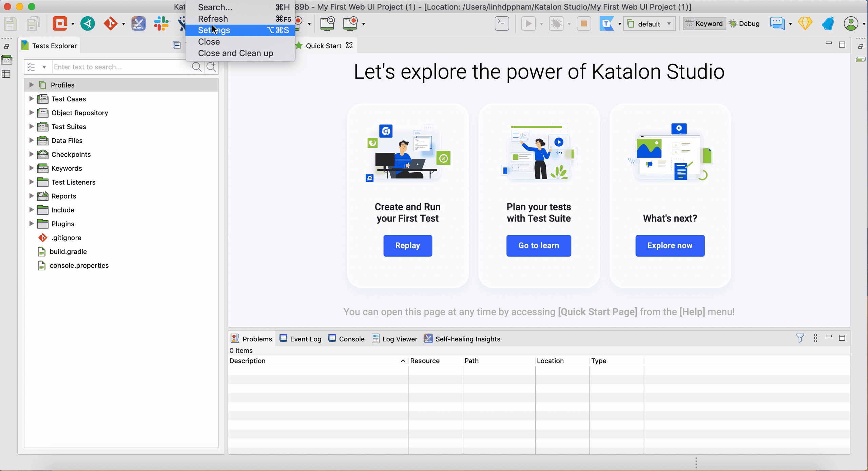Expand the Test Cases tree item
Image resolution: width=868 pixels, height=471 pixels.
pos(31,99)
